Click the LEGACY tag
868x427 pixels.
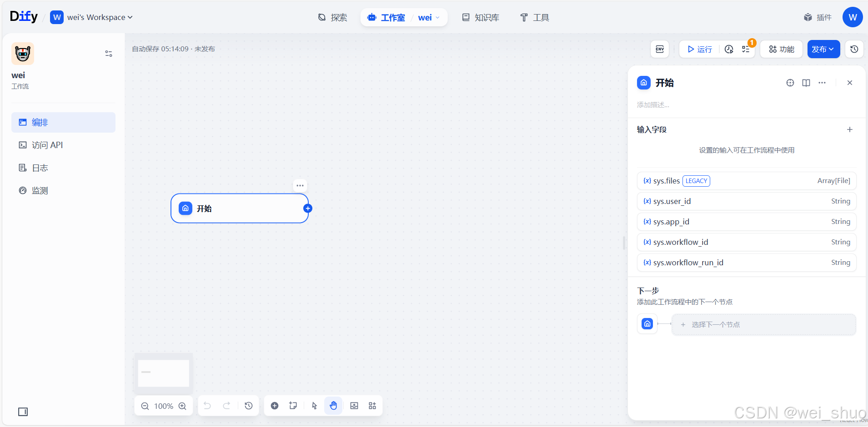pyautogui.click(x=696, y=181)
